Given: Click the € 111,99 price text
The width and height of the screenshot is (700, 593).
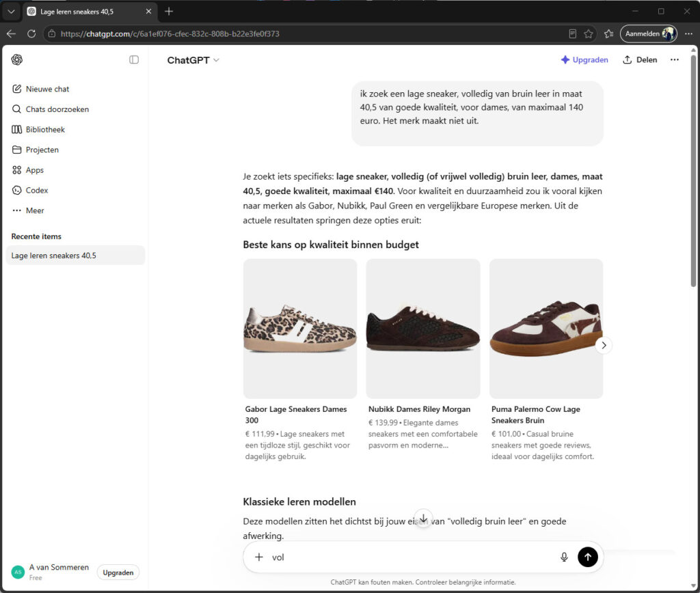Looking at the screenshot, I should coord(260,434).
